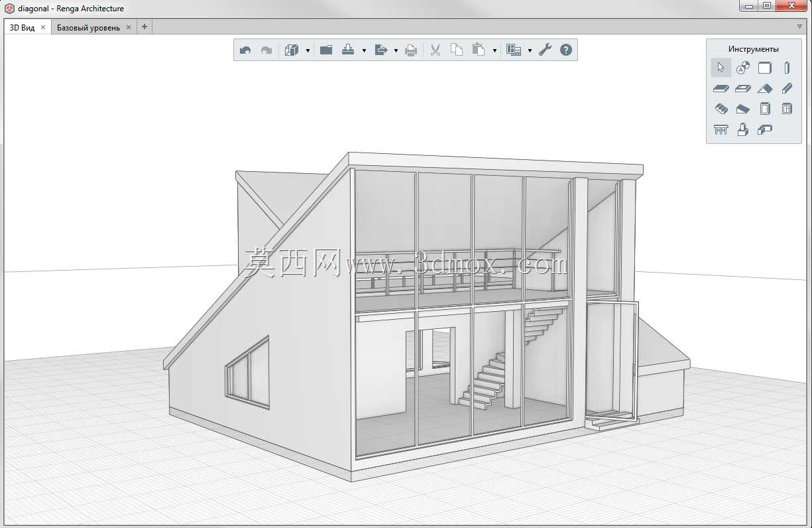The image size is (812, 528).
Task: Select the Window tool
Action: click(787, 109)
